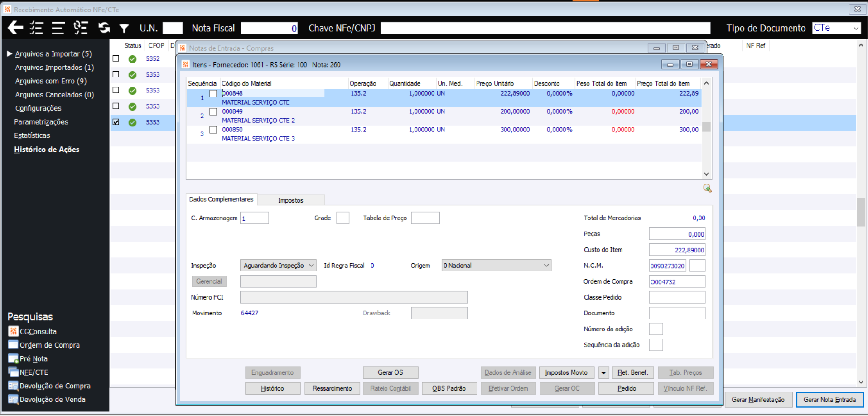Tick the checkbox for the CFOP 5352 row
This screenshot has width=868, height=416.
coord(116,58)
